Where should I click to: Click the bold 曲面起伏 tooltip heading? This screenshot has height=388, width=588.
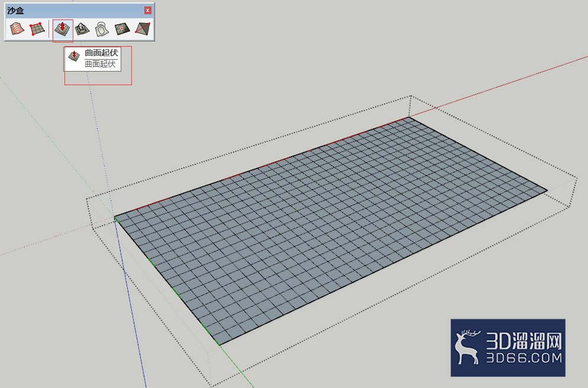point(101,53)
